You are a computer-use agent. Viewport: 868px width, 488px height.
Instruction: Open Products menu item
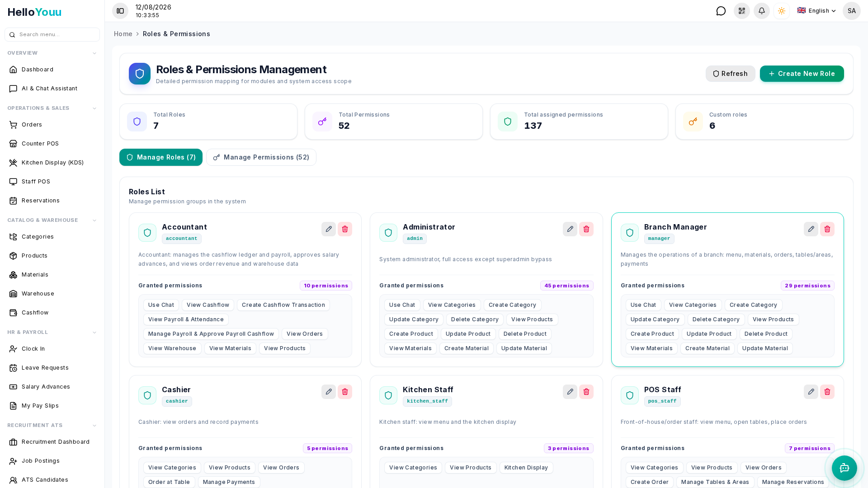tap(52, 256)
